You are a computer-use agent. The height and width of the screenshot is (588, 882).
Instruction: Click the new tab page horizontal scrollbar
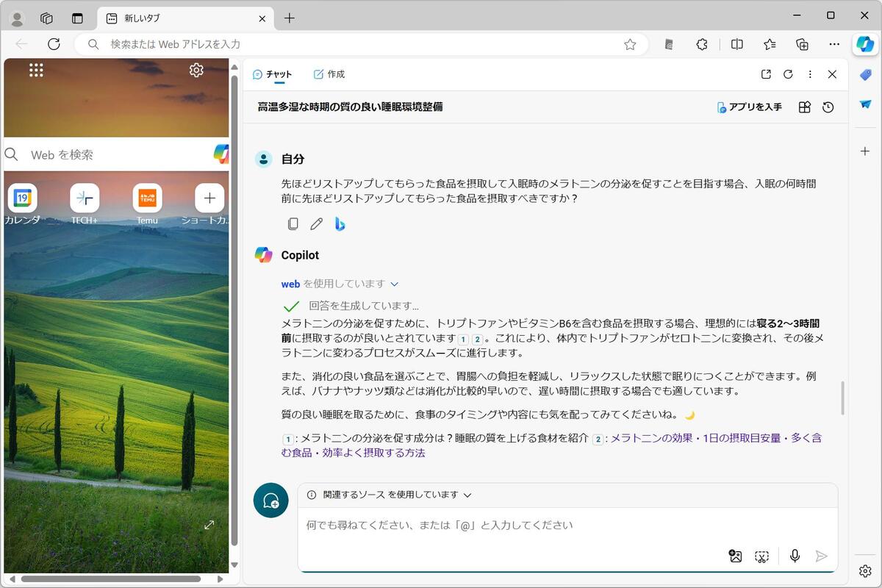(110, 578)
